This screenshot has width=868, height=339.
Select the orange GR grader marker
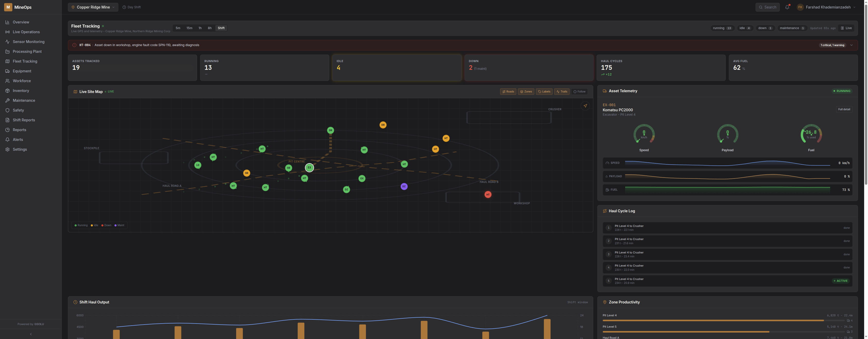coord(247,173)
